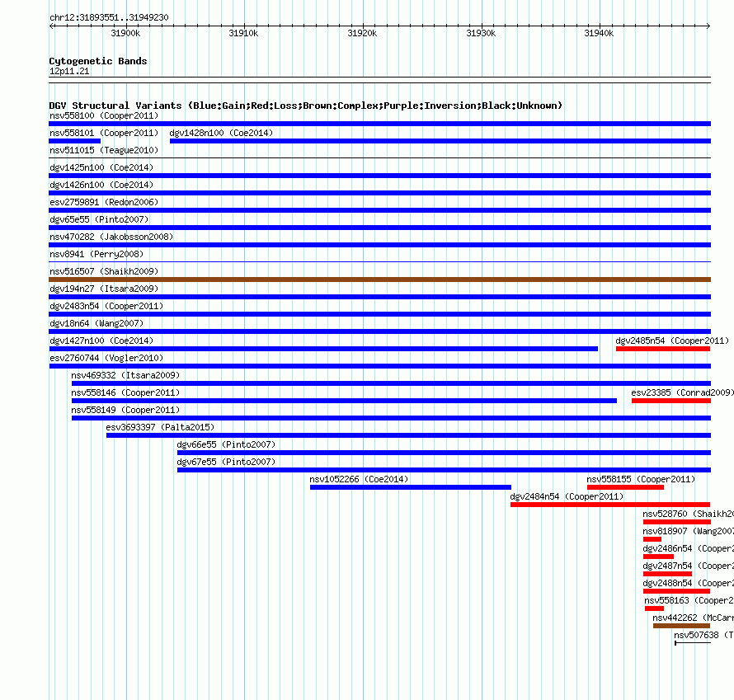734x700 pixels.
Task: Click the ruler's right end arrow
Action: pos(708,26)
